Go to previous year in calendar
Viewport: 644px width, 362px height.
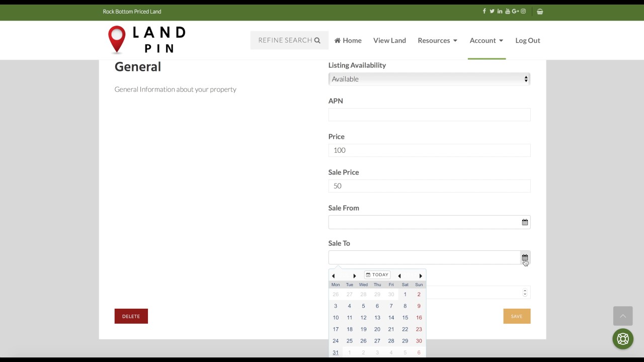click(x=399, y=276)
